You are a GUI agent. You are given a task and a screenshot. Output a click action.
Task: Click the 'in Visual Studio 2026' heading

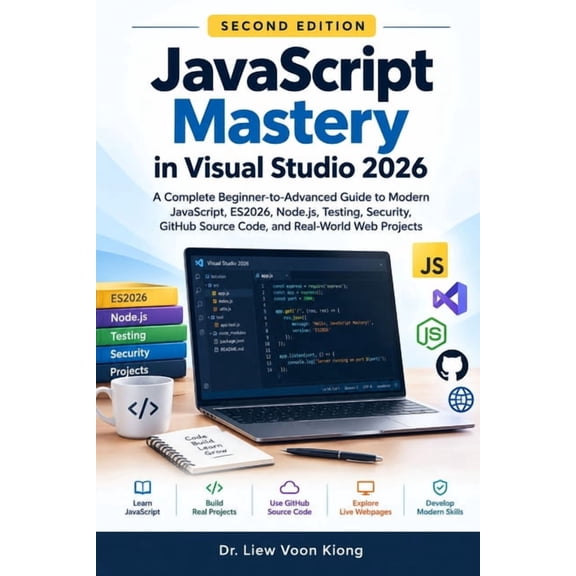[x=291, y=168]
